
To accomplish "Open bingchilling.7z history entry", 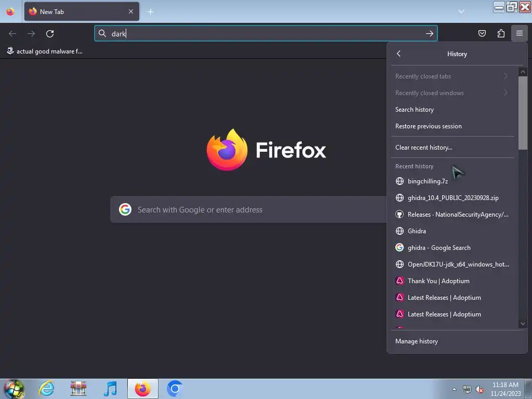I will click(453, 181).
